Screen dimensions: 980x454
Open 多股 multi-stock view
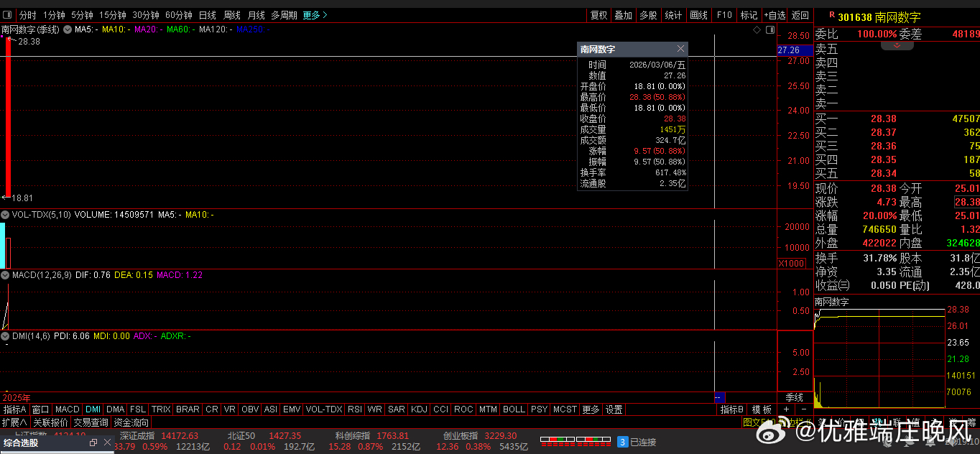(648, 15)
